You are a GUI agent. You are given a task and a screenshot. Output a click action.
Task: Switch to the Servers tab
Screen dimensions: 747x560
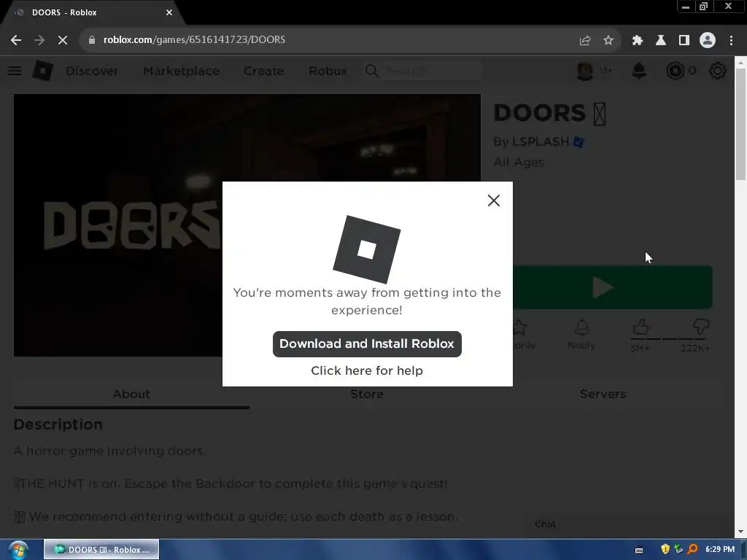603,394
